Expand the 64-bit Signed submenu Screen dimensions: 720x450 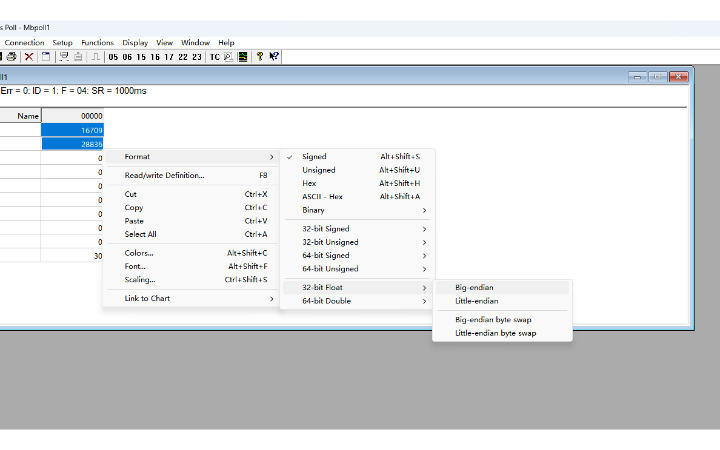[x=357, y=255]
